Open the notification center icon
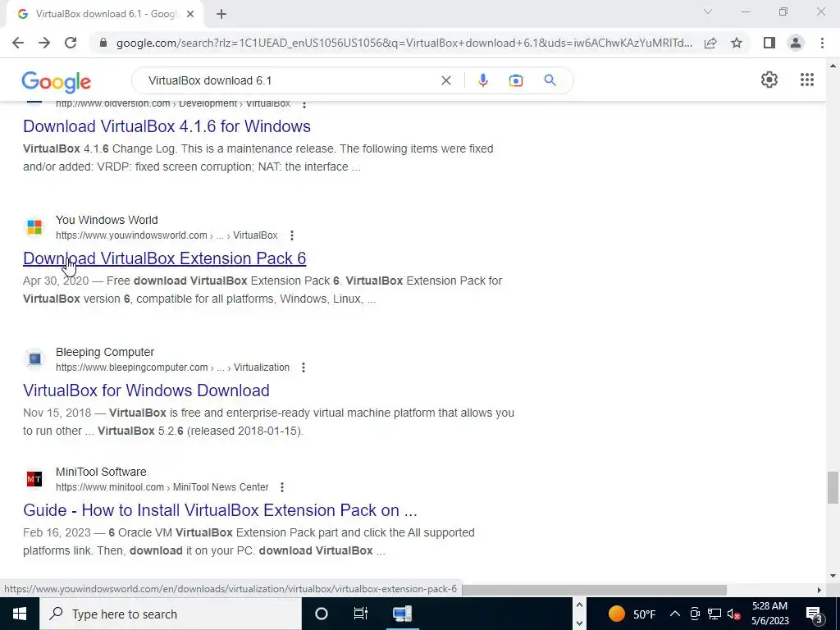Image resolution: width=840 pixels, height=630 pixels. click(815, 614)
